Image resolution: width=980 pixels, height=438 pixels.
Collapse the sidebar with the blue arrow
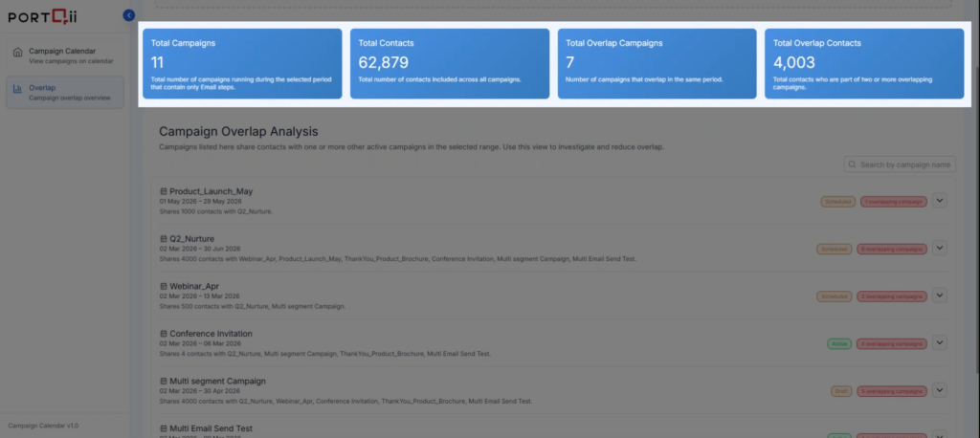point(129,14)
